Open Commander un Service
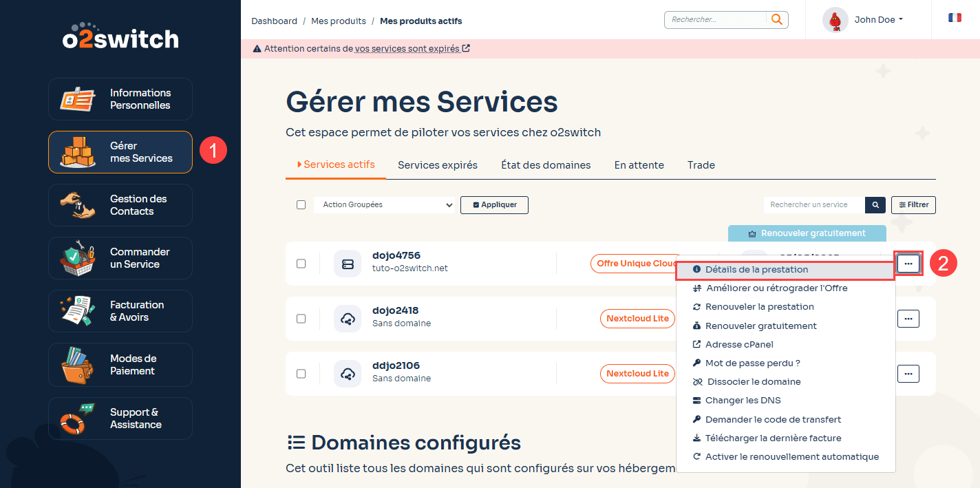Image resolution: width=980 pixels, height=488 pixels. 120,257
